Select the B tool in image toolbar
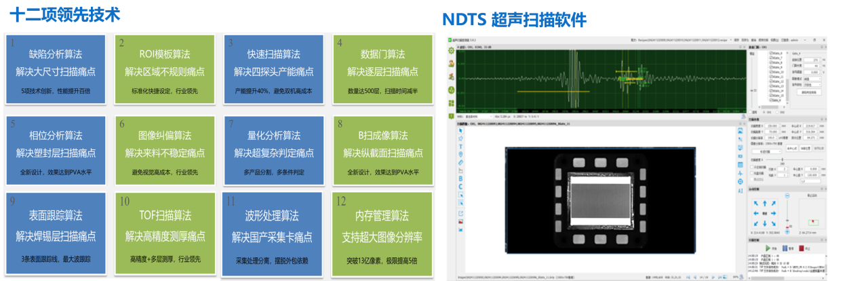The height and width of the screenshot is (281, 868). (461, 178)
